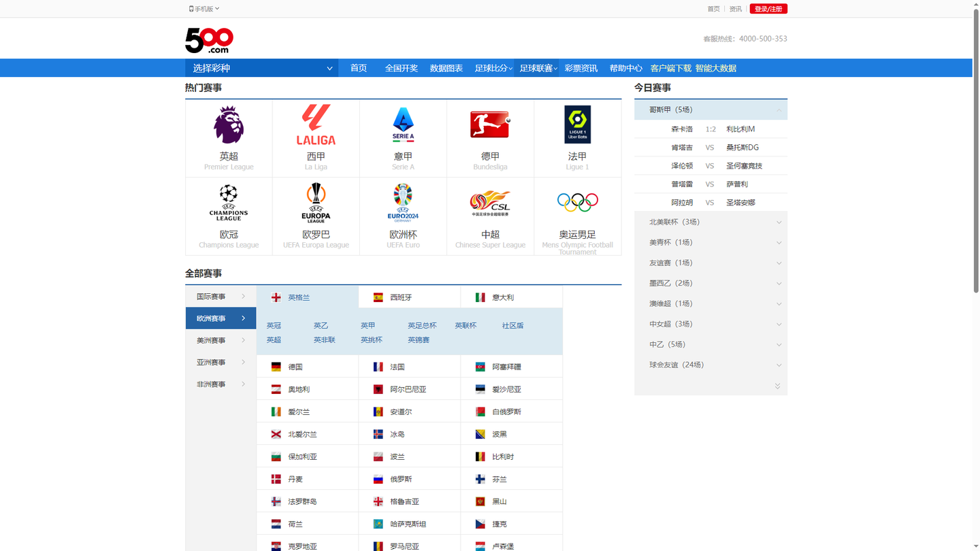The image size is (980, 551).
Task: Click the France flag icon next to 法国
Action: pos(378,367)
